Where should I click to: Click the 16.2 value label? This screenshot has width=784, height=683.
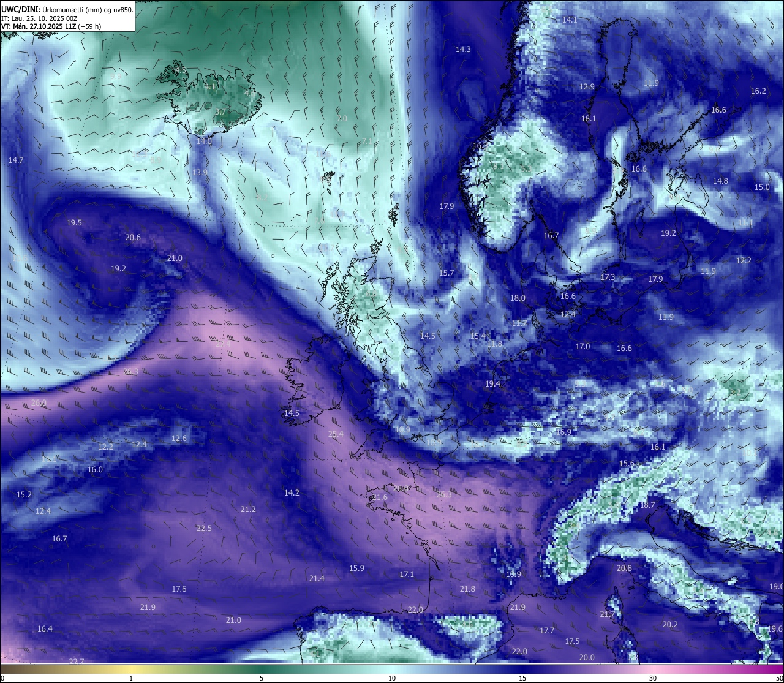click(x=758, y=91)
